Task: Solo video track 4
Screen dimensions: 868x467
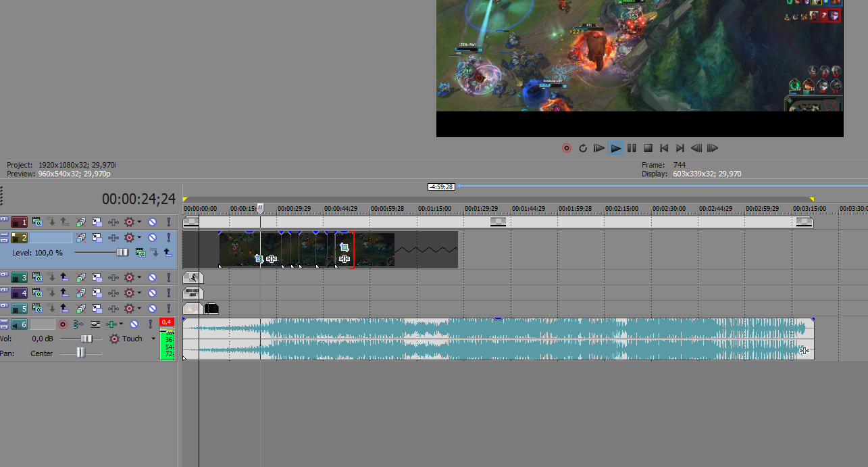Action: (168, 293)
